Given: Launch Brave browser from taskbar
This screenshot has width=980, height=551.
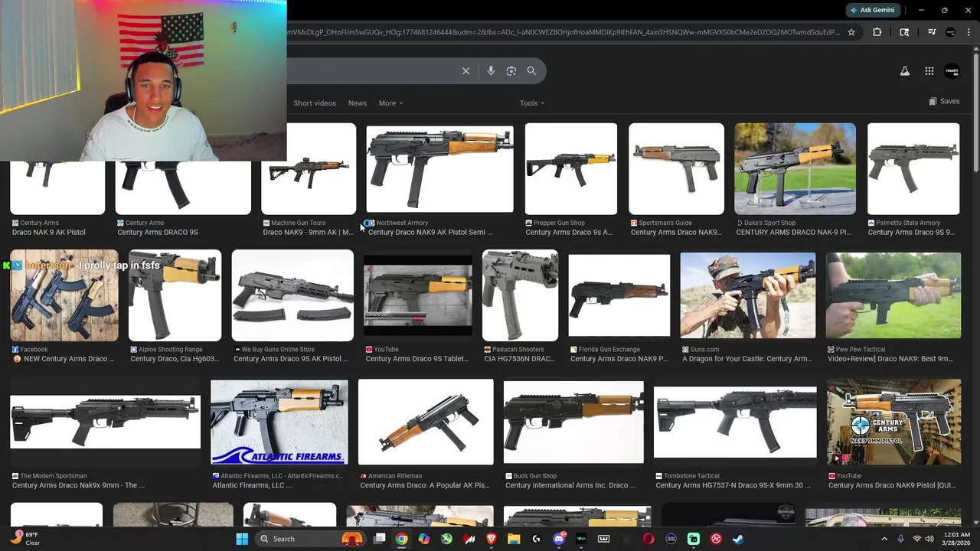Looking at the screenshot, I should pos(492,539).
